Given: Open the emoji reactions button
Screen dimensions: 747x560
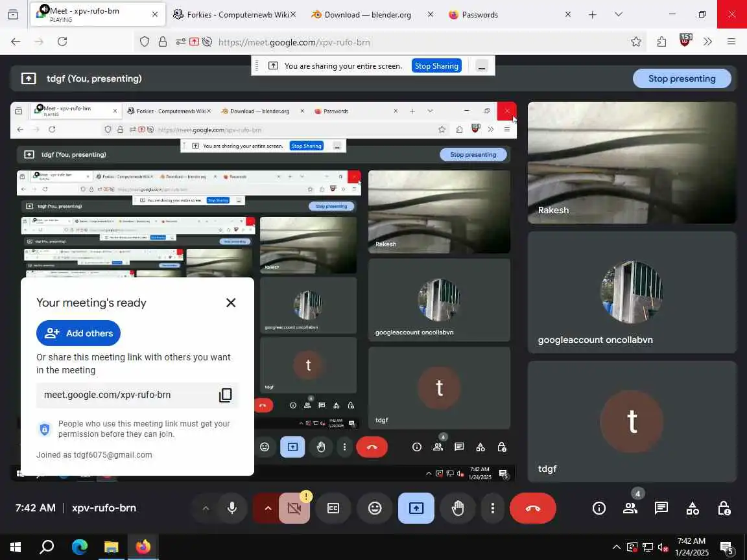Looking at the screenshot, I should pyautogui.click(x=375, y=508).
